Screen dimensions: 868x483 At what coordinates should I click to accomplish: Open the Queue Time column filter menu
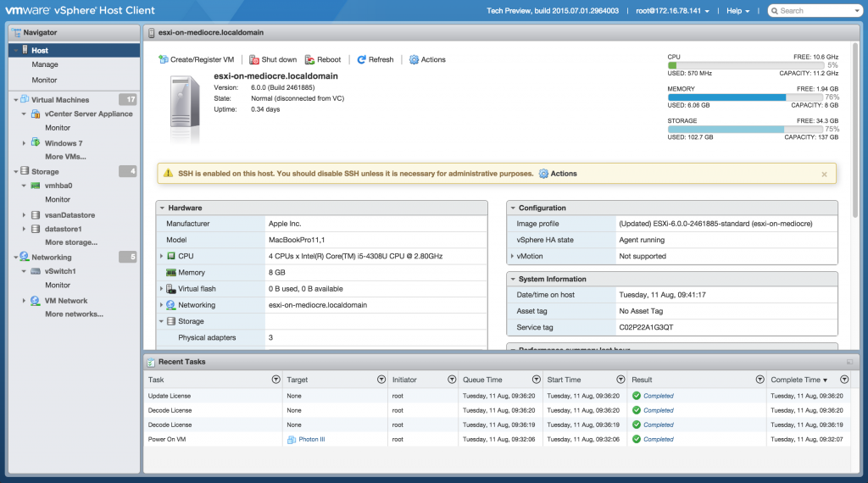pyautogui.click(x=537, y=380)
